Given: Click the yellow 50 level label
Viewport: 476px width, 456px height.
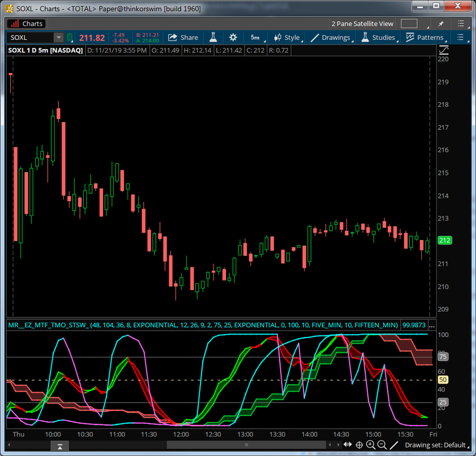Looking at the screenshot, I should pyautogui.click(x=443, y=380).
